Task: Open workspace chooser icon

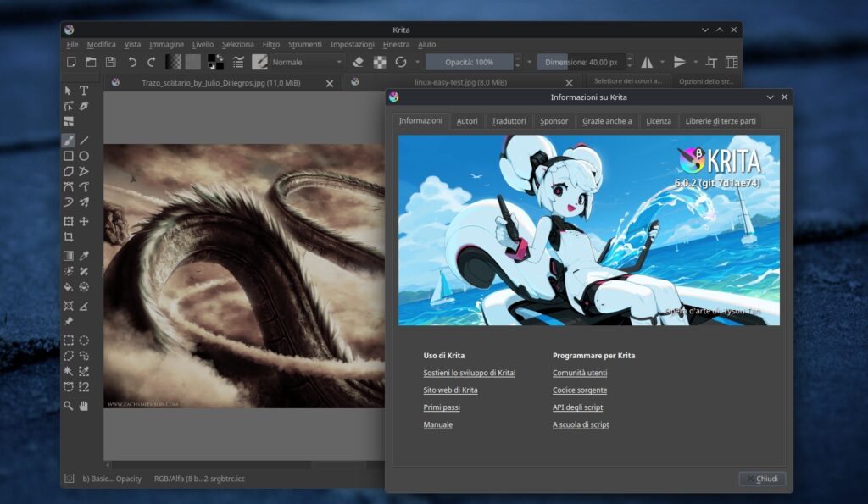Action: [732, 62]
